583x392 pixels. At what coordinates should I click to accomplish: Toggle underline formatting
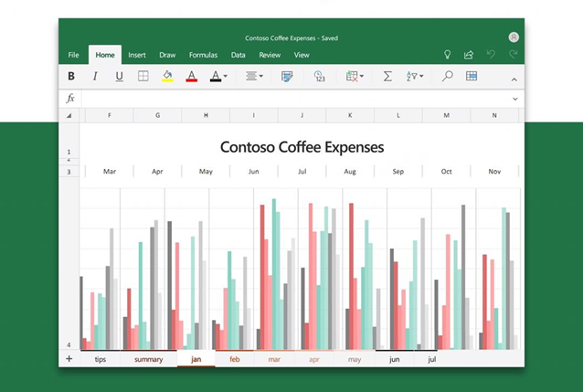119,77
